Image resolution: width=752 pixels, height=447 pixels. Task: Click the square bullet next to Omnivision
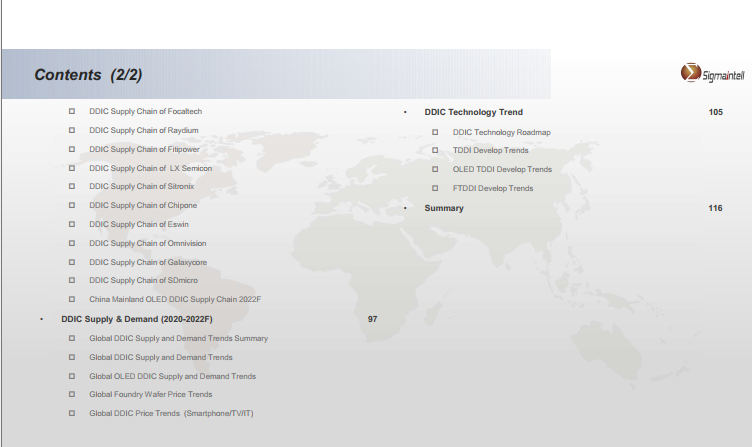tap(72, 243)
